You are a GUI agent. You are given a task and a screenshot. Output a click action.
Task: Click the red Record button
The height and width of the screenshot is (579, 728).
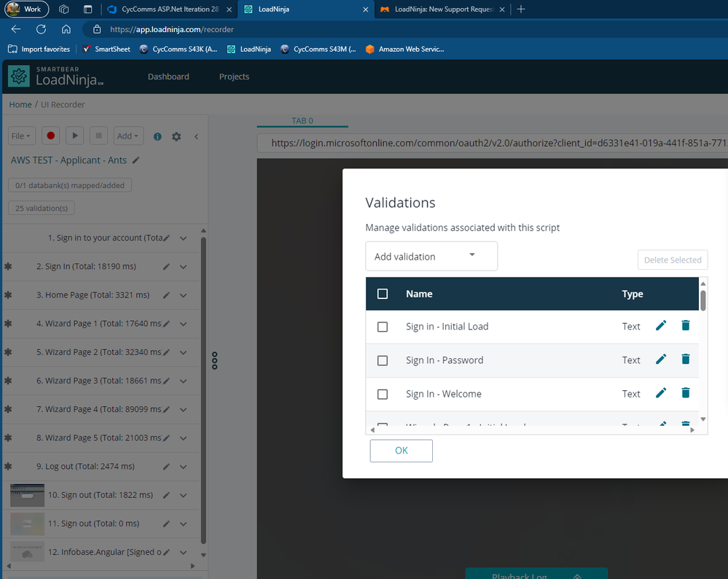(x=51, y=136)
